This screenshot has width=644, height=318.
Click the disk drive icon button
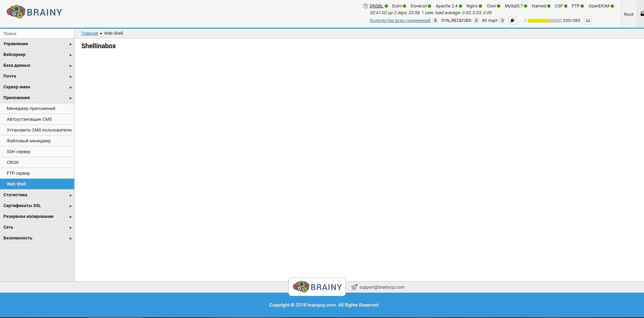(x=588, y=21)
